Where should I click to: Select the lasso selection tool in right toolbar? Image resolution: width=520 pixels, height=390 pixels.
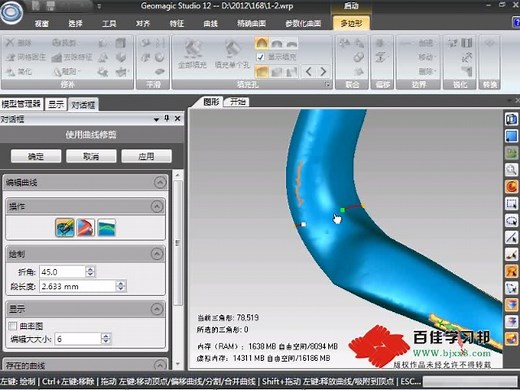click(511, 220)
